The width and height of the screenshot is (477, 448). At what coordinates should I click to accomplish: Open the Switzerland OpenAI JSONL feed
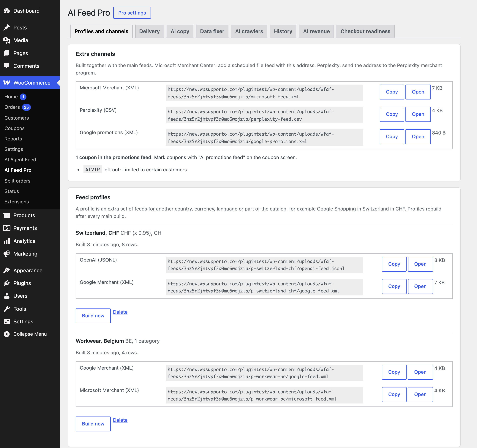[420, 264]
